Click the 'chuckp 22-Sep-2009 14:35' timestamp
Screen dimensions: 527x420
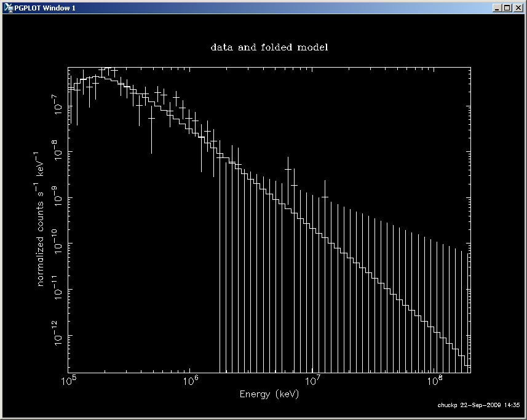(x=478, y=405)
